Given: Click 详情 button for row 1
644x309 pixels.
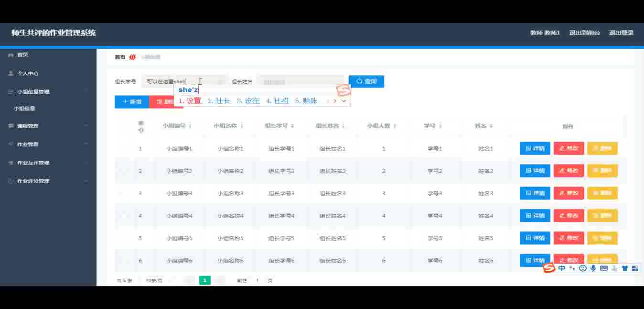Looking at the screenshot, I should coord(535,149).
